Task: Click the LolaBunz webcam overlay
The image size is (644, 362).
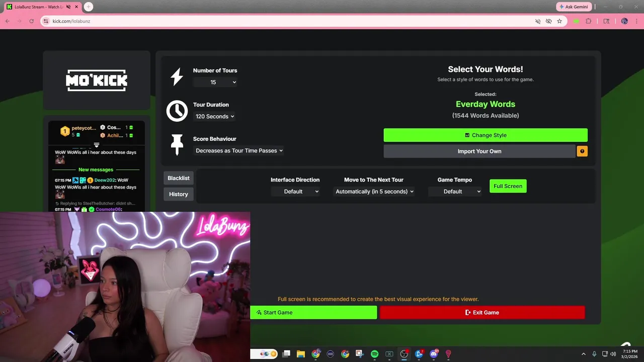Action: click(x=125, y=287)
